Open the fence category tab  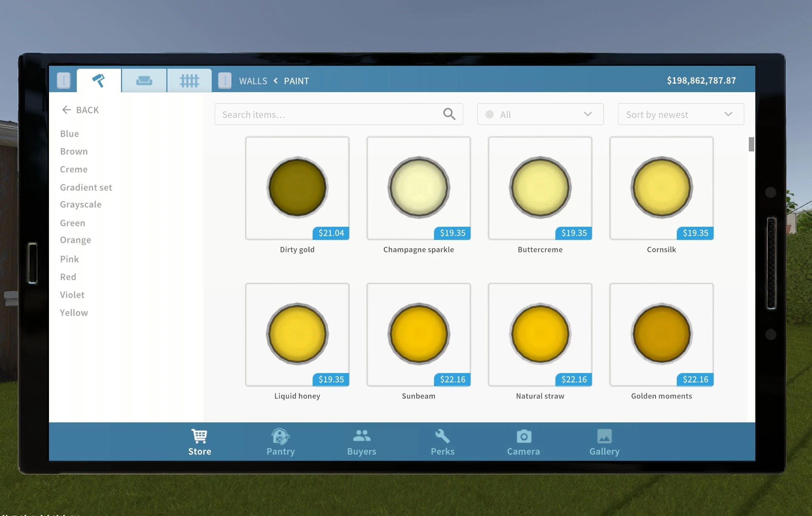189,80
